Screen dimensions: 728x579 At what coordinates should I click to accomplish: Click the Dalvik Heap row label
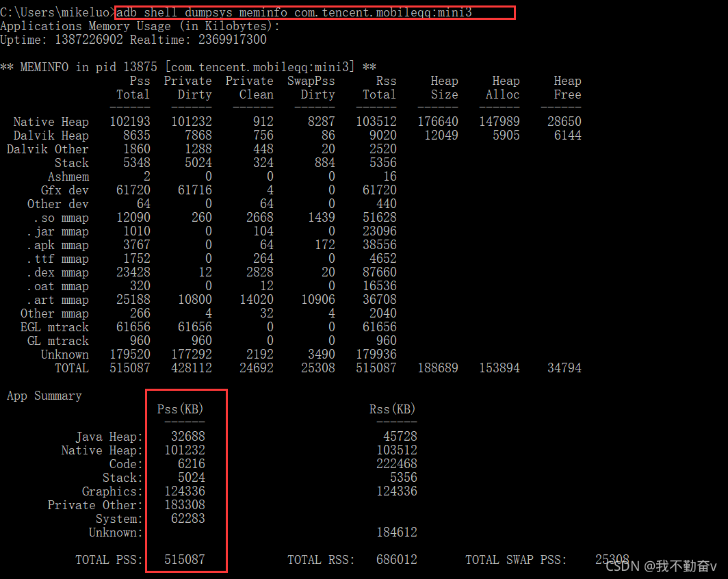click(51, 136)
